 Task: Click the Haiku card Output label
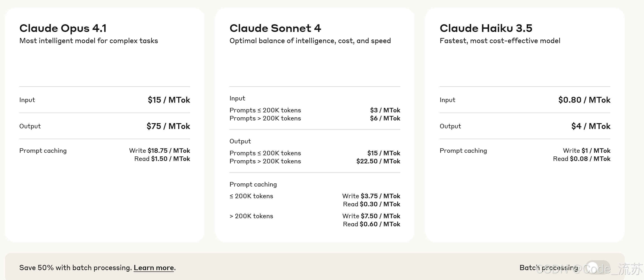[450, 126]
